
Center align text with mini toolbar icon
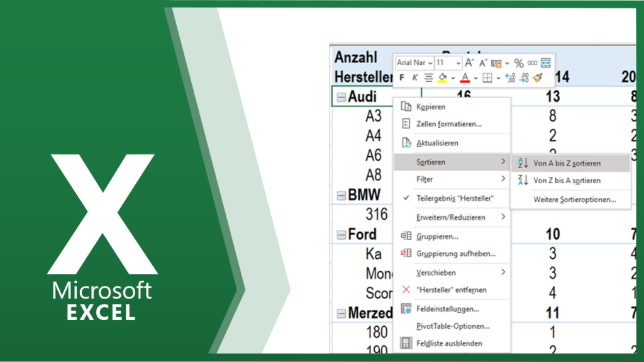click(x=428, y=77)
